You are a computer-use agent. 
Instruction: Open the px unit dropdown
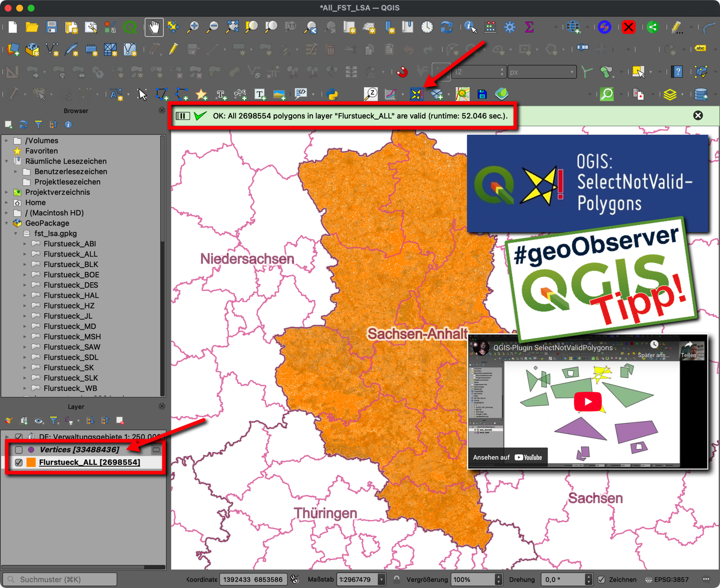click(542, 72)
